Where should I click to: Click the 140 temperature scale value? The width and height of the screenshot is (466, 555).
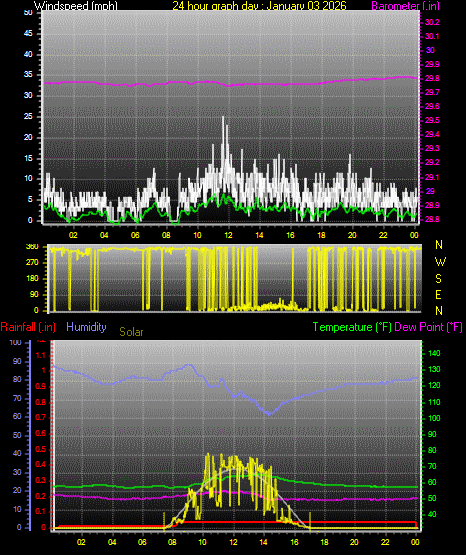[434, 353]
